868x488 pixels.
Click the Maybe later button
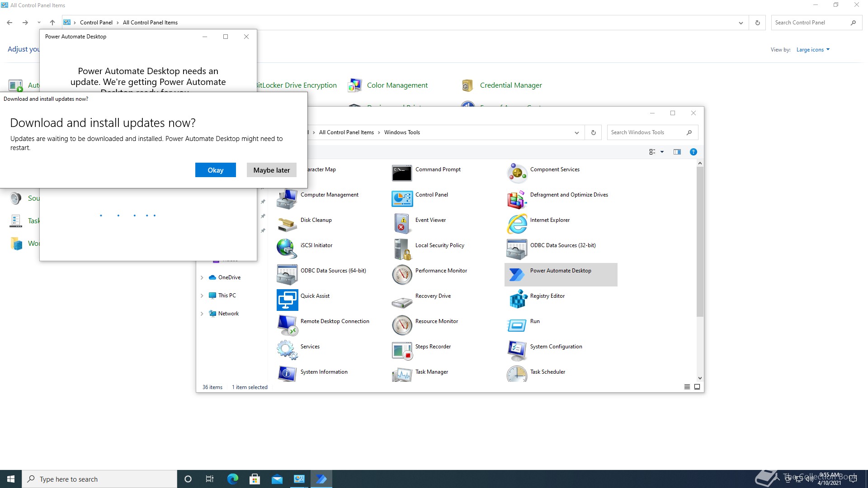[271, 170]
